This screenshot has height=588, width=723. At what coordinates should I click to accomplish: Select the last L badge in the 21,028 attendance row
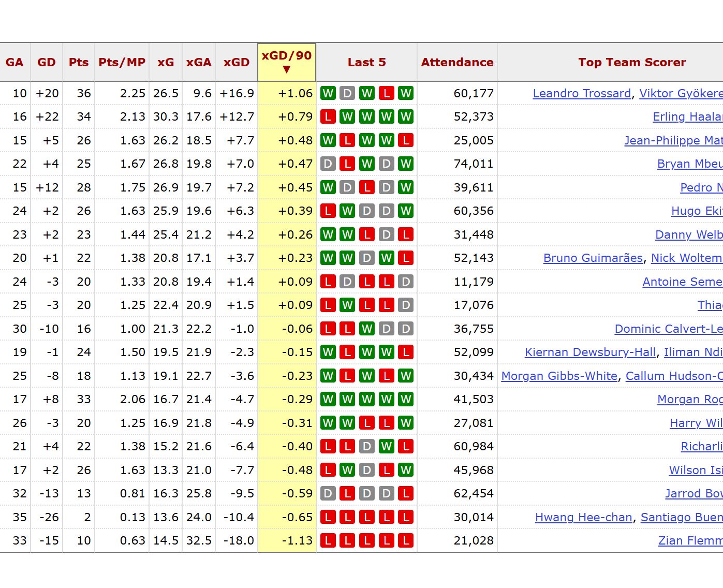pos(406,541)
